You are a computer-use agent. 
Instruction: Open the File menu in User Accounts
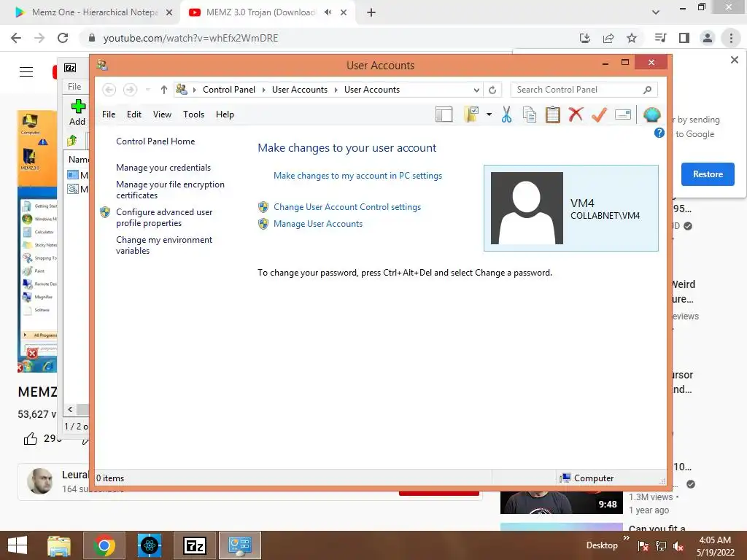pos(109,114)
